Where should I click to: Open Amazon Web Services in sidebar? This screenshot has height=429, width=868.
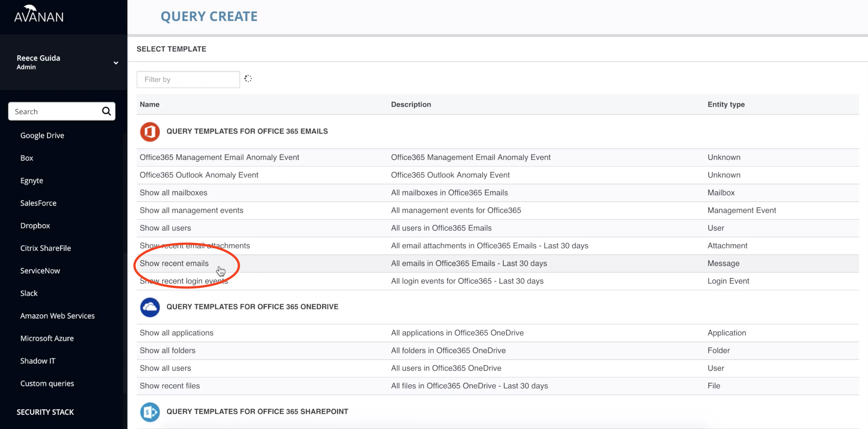(57, 316)
